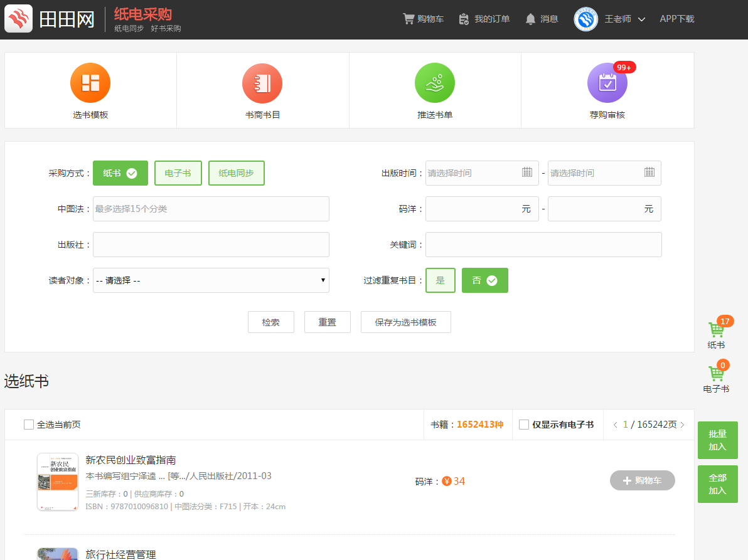Open the 推送书单 green hand icon

[x=435, y=83]
